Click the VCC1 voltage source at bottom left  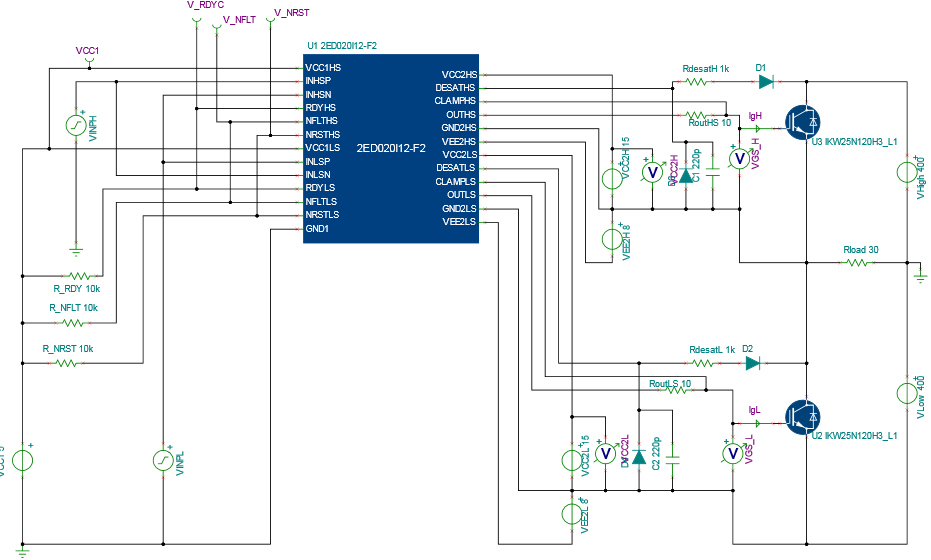pyautogui.click(x=23, y=460)
